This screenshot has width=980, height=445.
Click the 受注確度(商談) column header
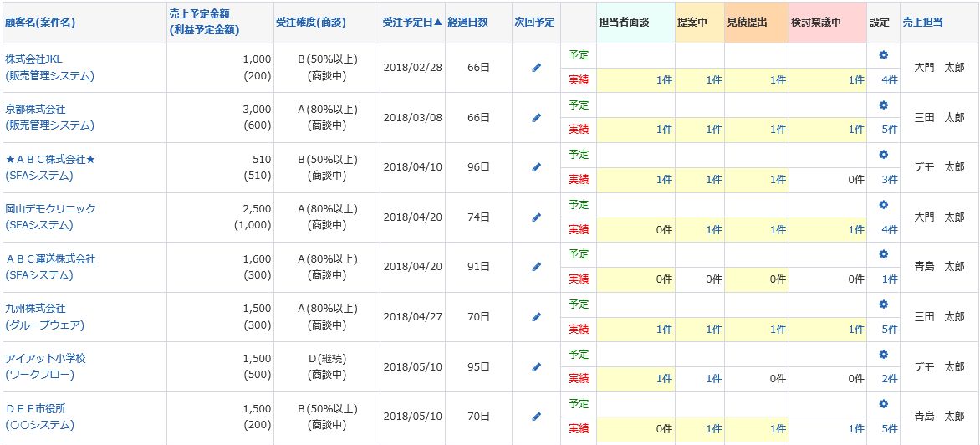310,23
